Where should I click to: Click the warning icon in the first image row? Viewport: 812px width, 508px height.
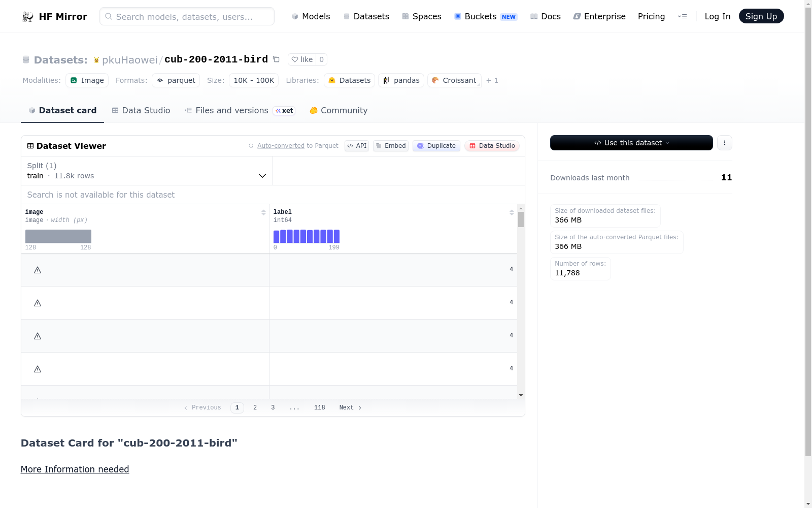pos(38,270)
